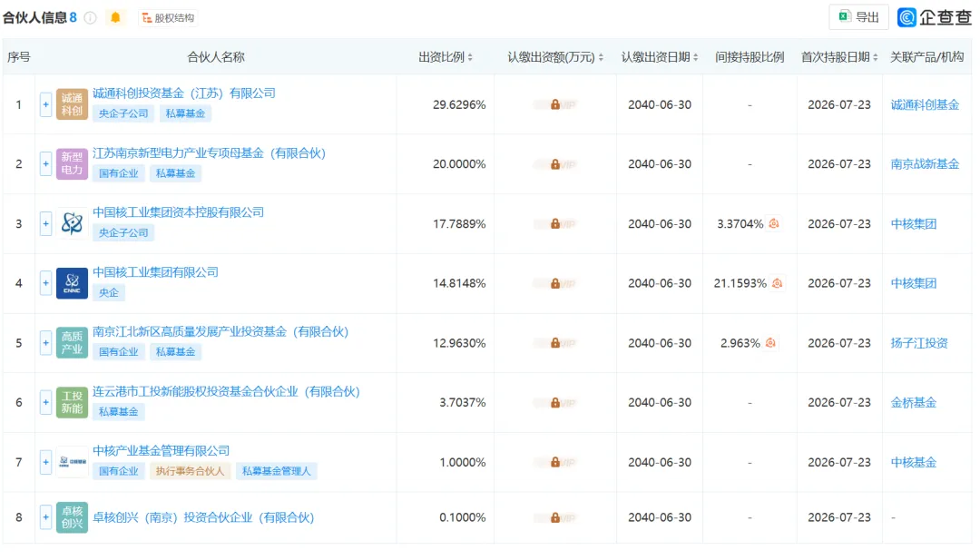Screen dimensions: 980x560
Task: Click the blue CNNC logo thumbnail
Action: (72, 283)
